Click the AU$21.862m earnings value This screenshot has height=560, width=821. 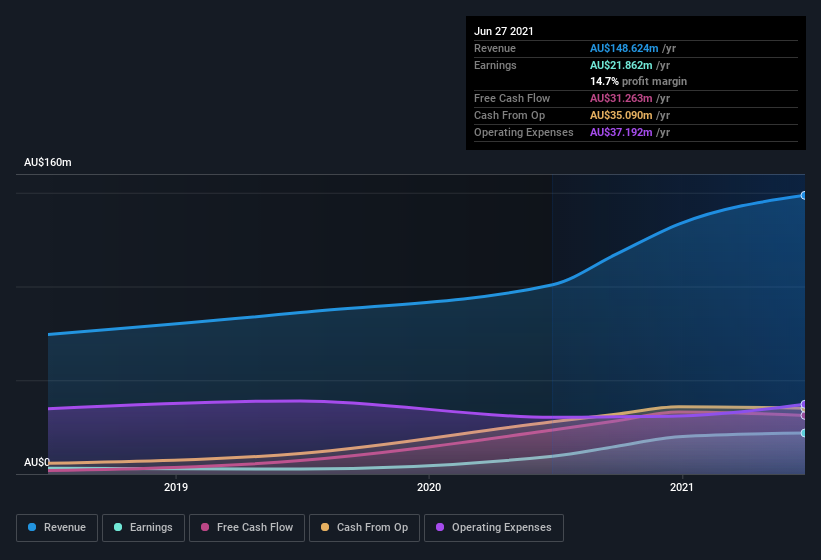pos(621,65)
